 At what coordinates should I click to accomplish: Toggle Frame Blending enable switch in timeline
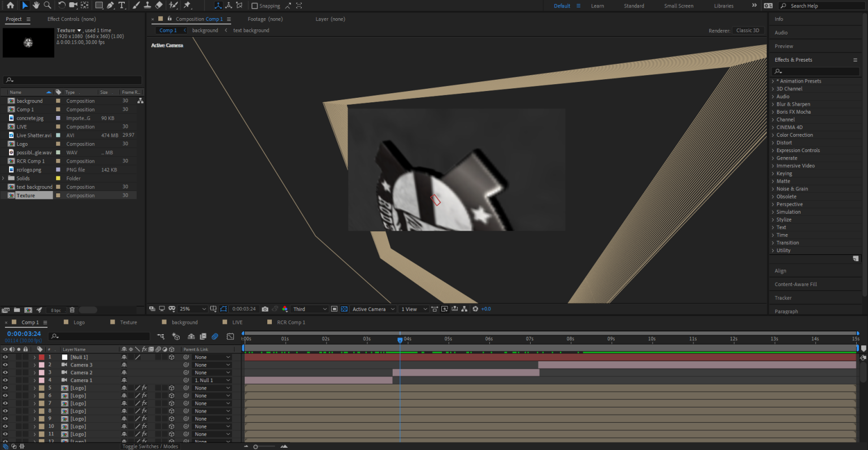point(203,336)
